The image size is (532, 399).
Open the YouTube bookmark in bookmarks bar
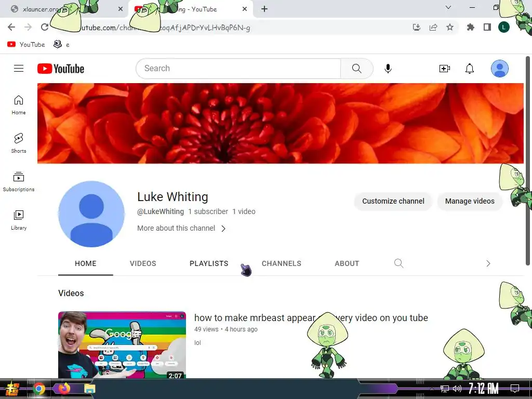coord(26,45)
